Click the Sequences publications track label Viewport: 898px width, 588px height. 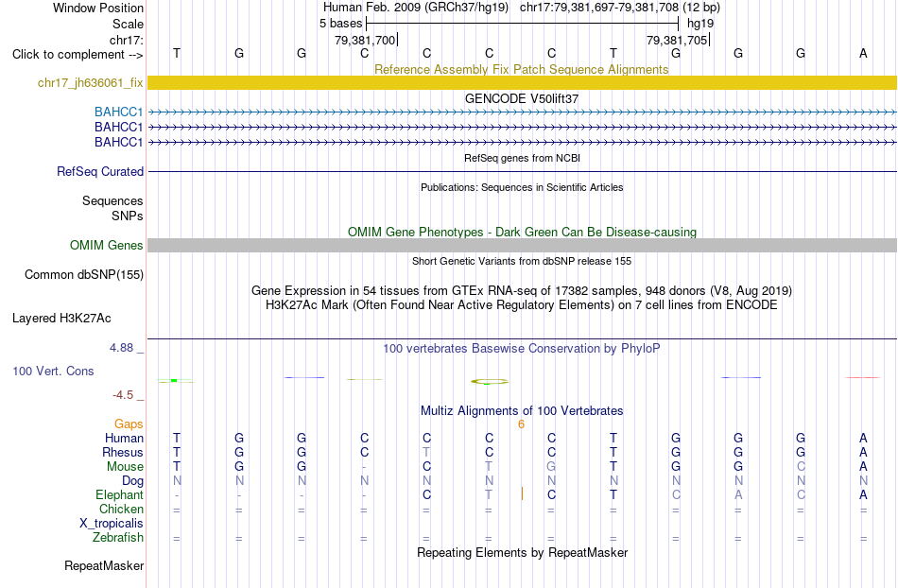tap(112, 201)
